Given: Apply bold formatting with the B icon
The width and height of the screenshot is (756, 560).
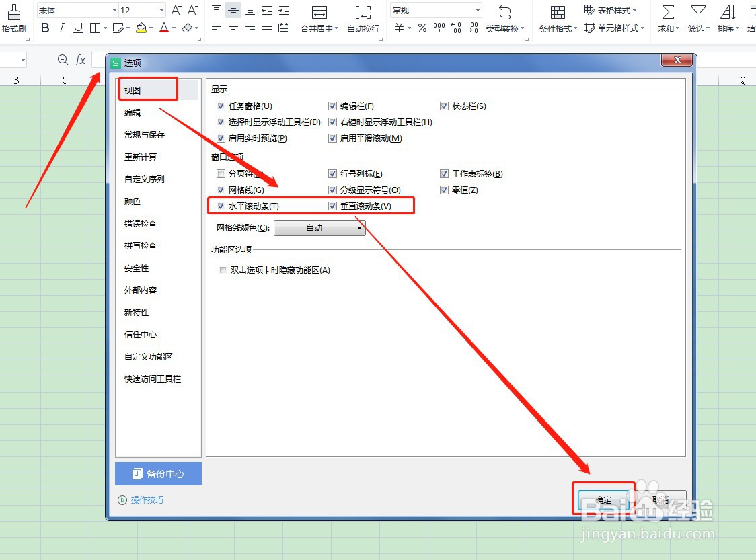Looking at the screenshot, I should pyautogui.click(x=44, y=28).
